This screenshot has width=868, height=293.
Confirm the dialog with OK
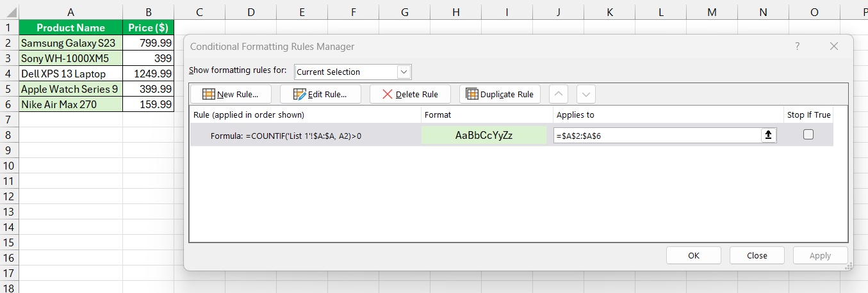(694, 255)
